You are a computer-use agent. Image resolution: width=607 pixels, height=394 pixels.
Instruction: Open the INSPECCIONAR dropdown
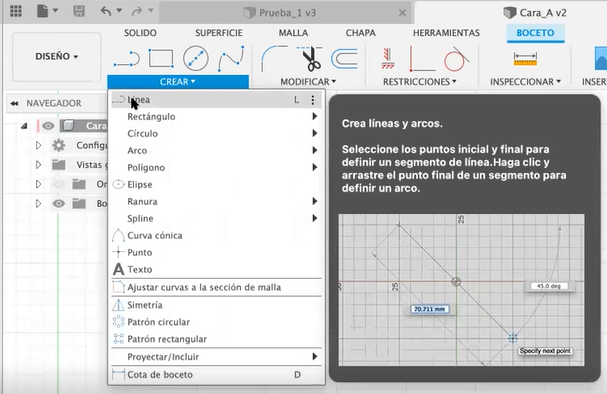(525, 82)
